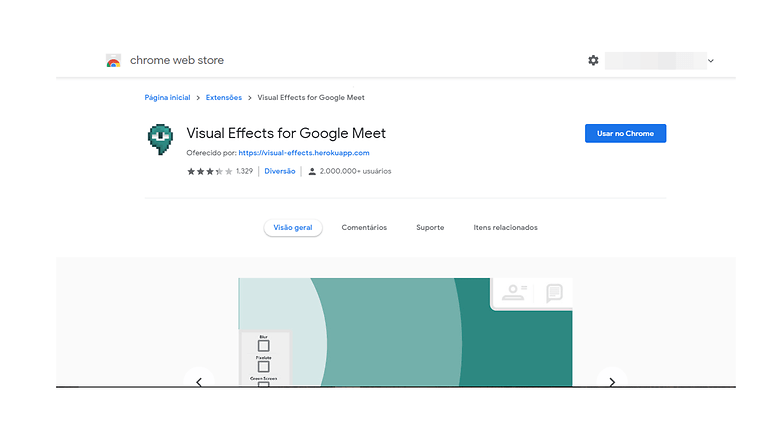
Task: Click the chat bubble icon in preview
Action: (x=554, y=293)
